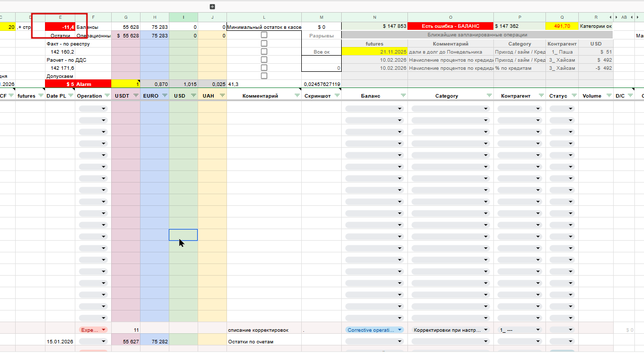Viewport: 644px width, 355px height.
Task: Select column O header
Action: coord(451,18)
